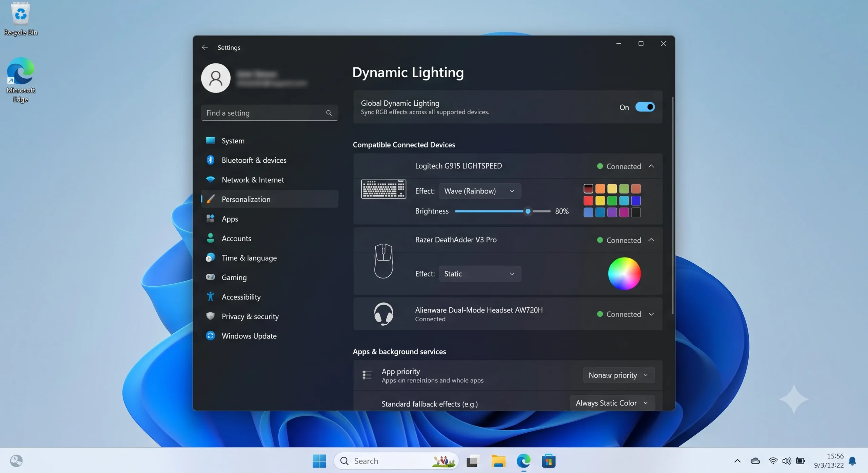Open Personalization category
Screen dimensions: 868x473
coord(270,199)
